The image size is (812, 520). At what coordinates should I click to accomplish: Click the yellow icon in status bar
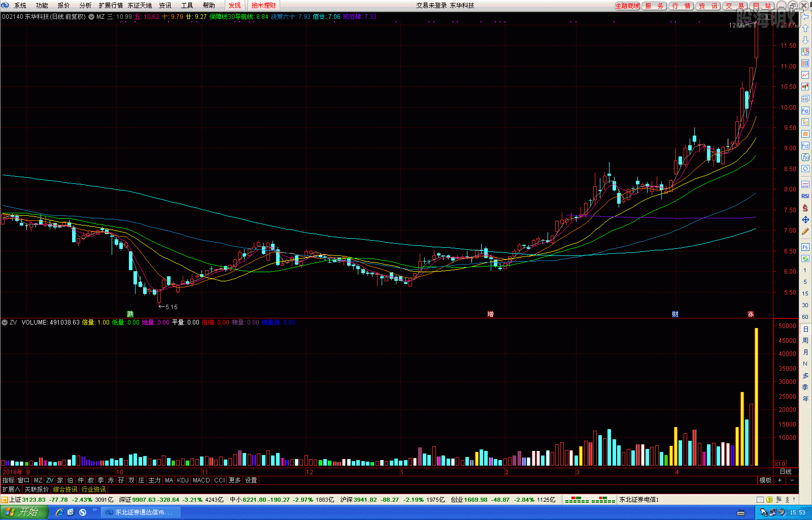pos(769,500)
